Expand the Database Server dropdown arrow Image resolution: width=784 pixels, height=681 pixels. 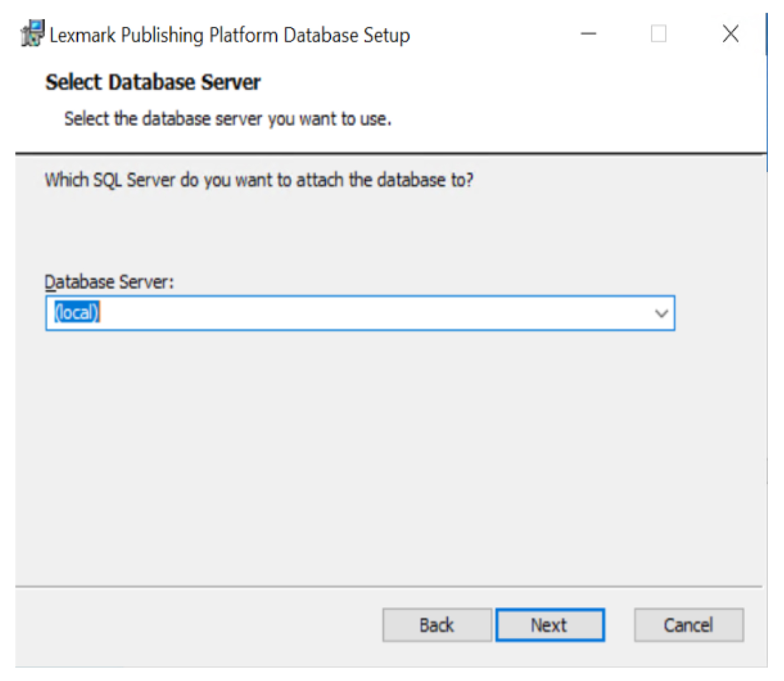661,314
